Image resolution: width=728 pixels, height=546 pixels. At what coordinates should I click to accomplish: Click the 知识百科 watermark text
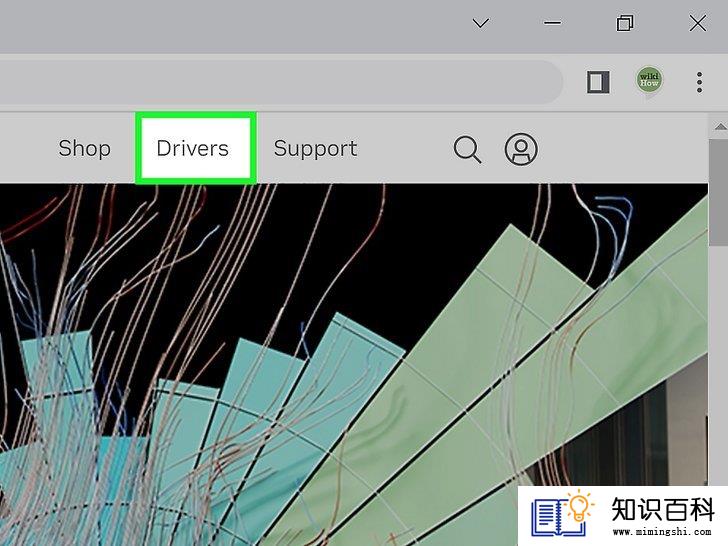click(x=662, y=509)
